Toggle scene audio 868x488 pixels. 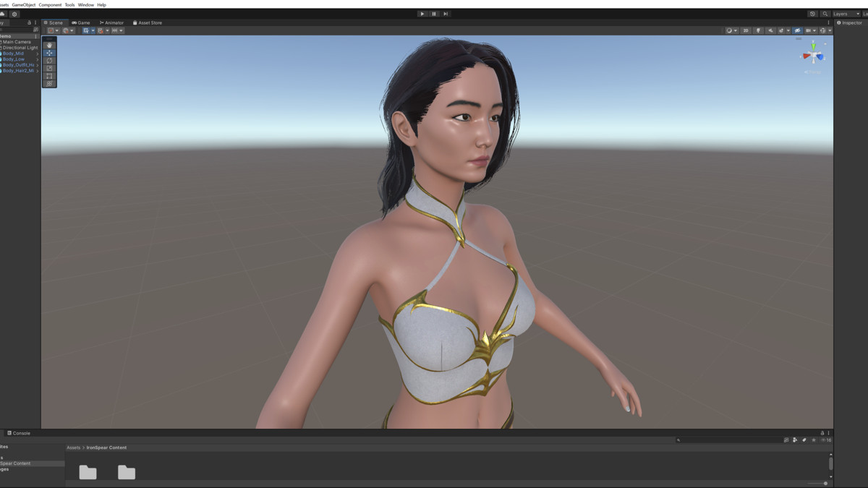[x=770, y=30]
